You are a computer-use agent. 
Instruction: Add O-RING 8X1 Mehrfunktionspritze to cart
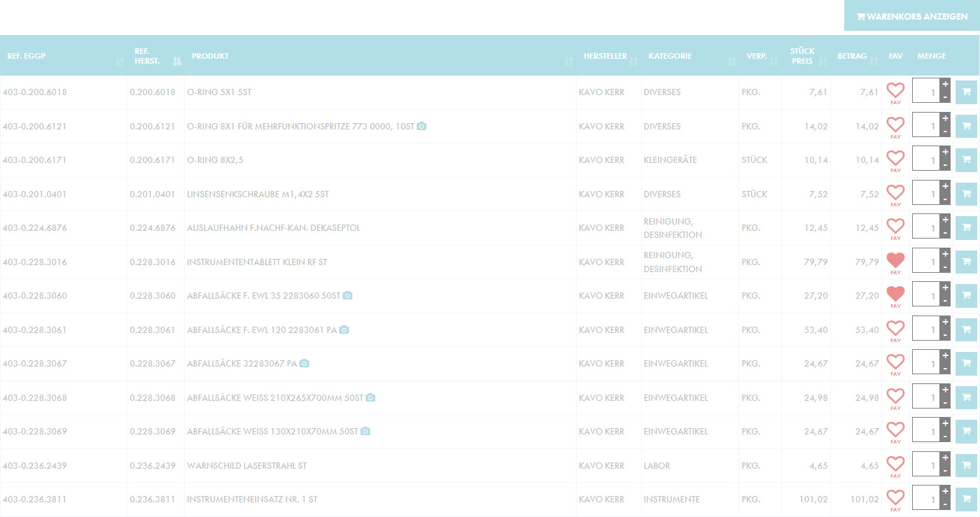[x=966, y=126]
